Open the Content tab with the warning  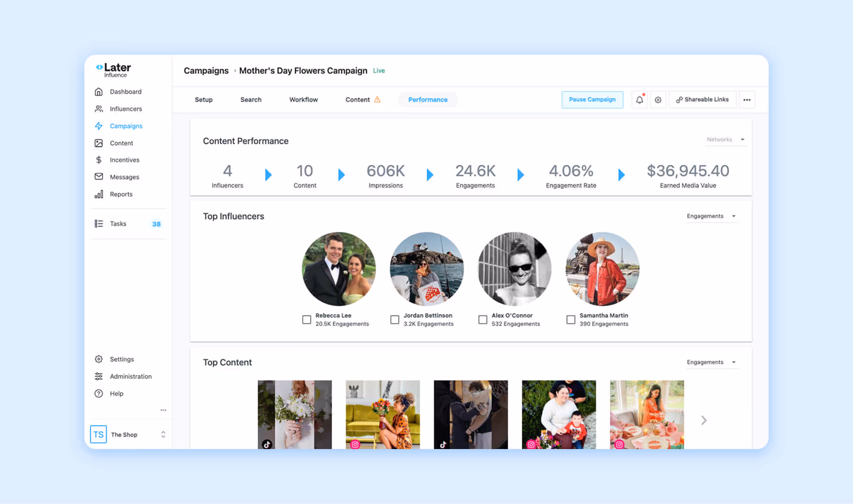coord(358,99)
